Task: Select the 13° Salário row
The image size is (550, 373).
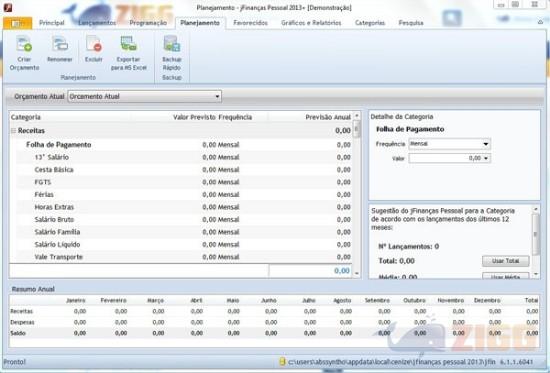Action: tap(184, 157)
